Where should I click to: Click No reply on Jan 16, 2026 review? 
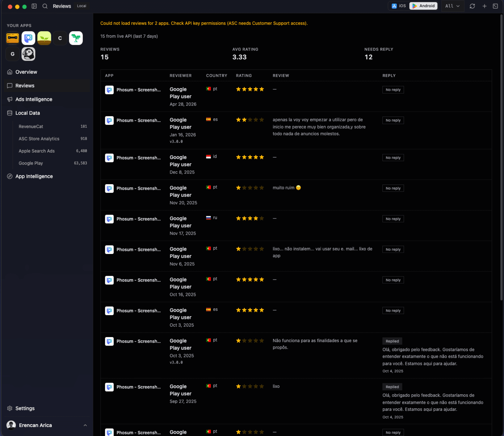click(393, 120)
